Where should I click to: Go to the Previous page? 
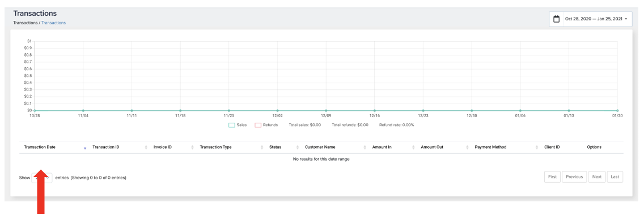pos(574,177)
